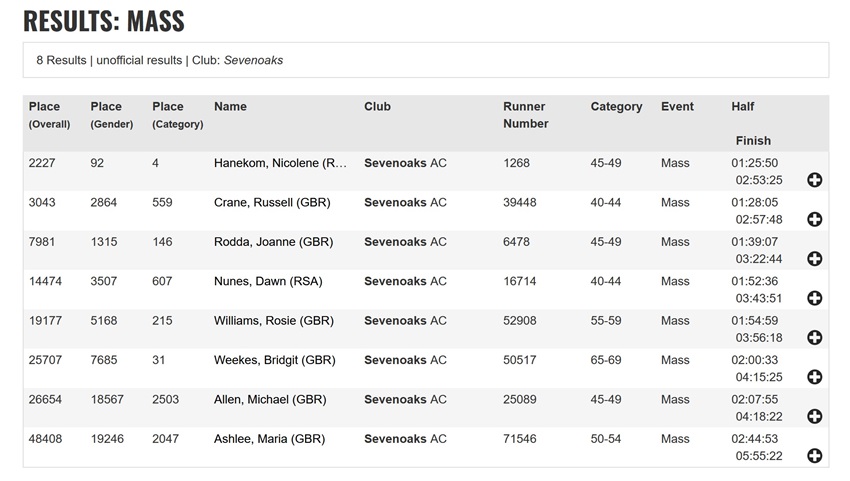Select half time 01:25:50
This screenshot has width=850, height=481.
(x=755, y=163)
